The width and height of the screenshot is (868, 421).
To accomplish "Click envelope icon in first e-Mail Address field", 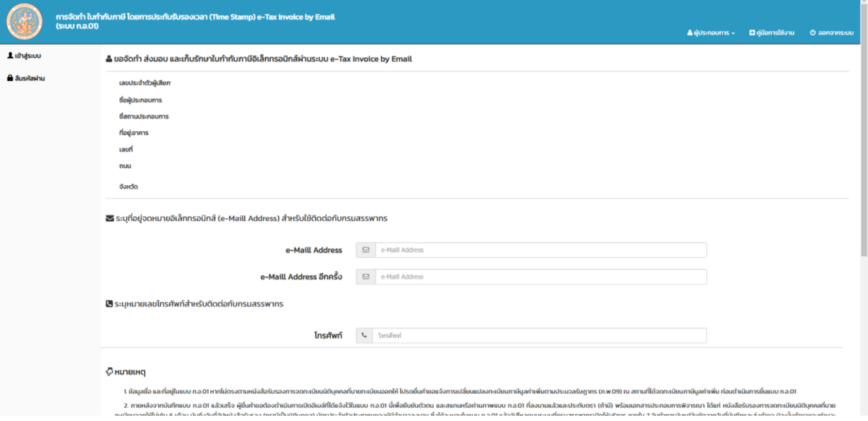I will [x=366, y=250].
